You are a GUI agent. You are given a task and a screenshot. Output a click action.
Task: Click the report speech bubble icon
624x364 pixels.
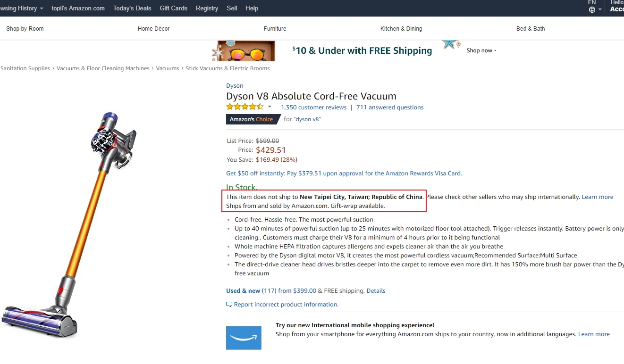pos(229,305)
